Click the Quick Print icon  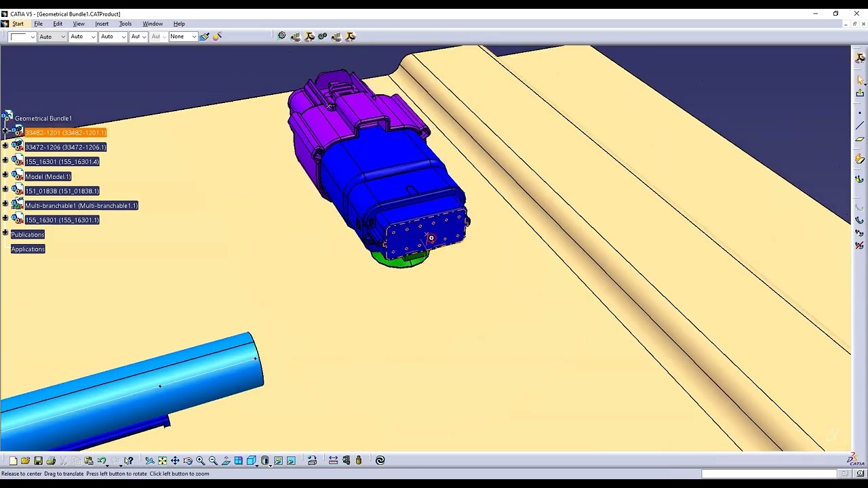pyautogui.click(x=51, y=461)
